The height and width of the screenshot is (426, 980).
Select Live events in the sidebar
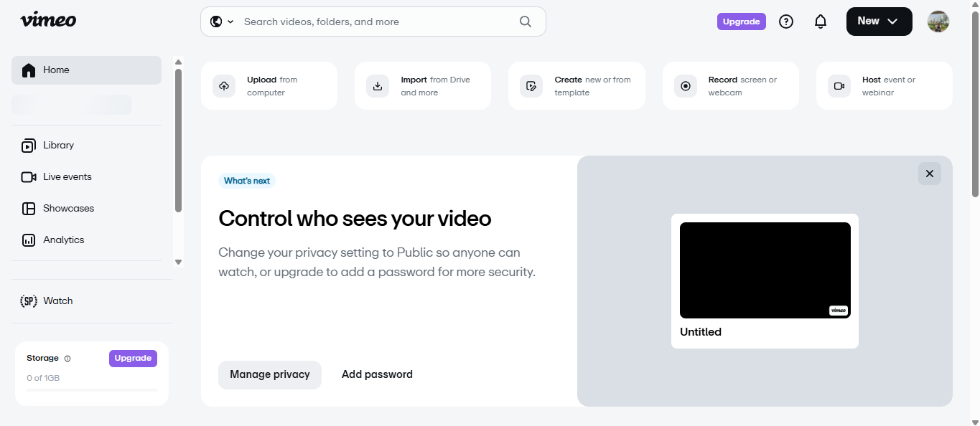point(68,176)
